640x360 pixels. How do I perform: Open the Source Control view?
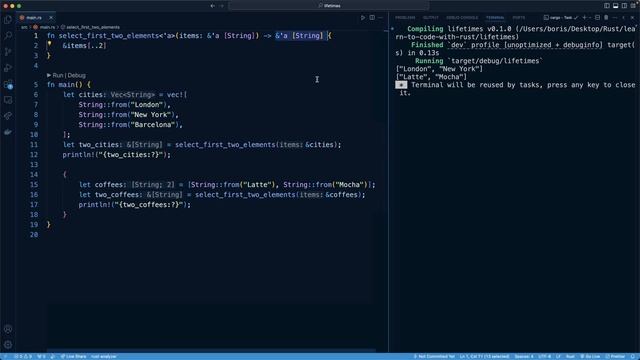(8, 52)
